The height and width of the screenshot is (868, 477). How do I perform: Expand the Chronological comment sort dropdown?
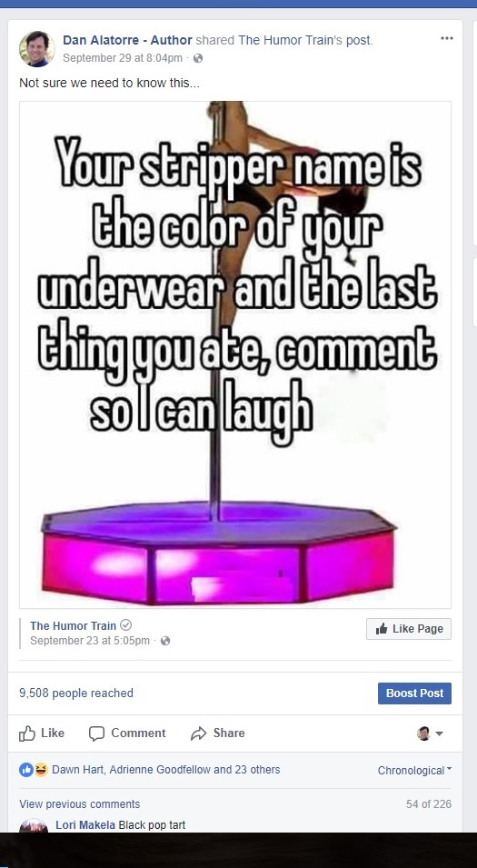point(414,770)
